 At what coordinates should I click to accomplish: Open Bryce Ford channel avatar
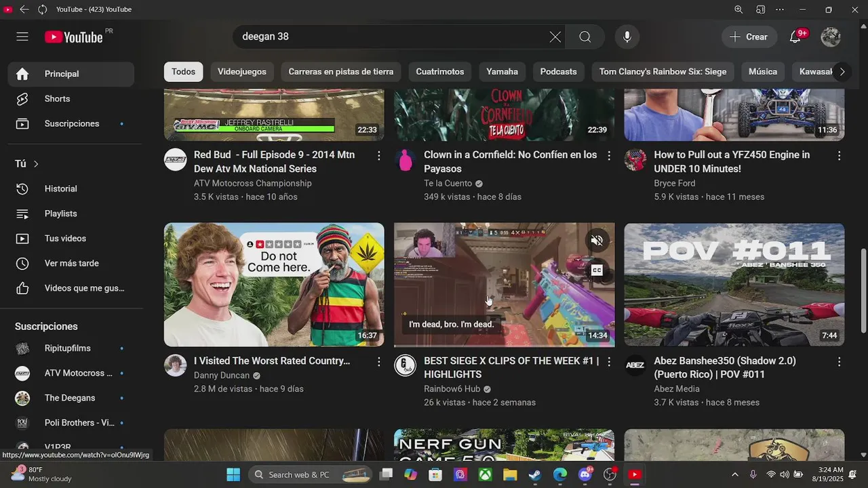635,159
